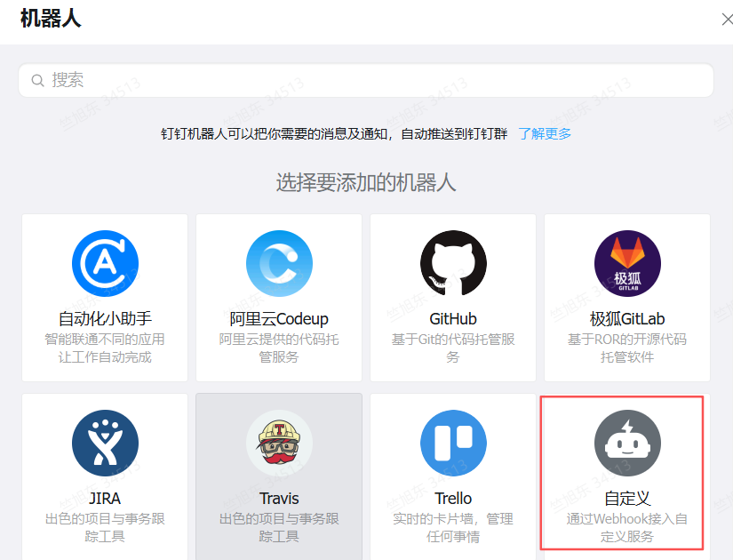This screenshot has width=733, height=560.
Task: Click the 极狐GitLab description text
Action: pyautogui.click(x=627, y=348)
